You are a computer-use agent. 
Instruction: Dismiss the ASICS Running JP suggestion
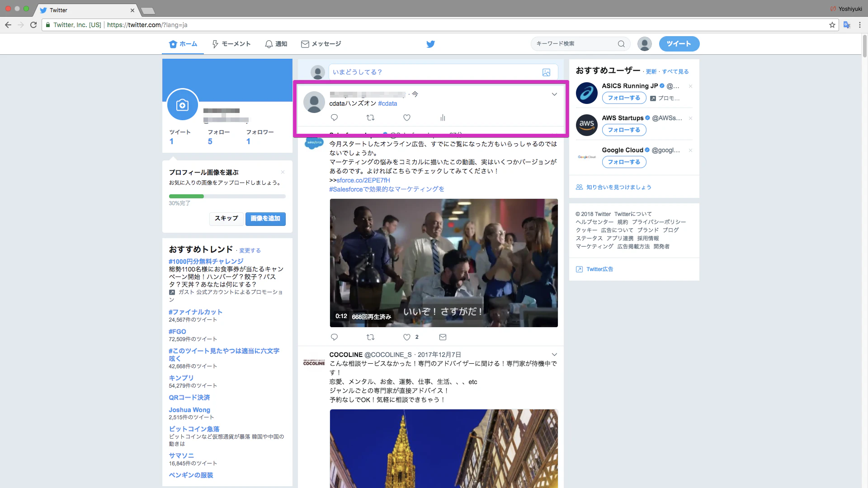click(x=690, y=86)
